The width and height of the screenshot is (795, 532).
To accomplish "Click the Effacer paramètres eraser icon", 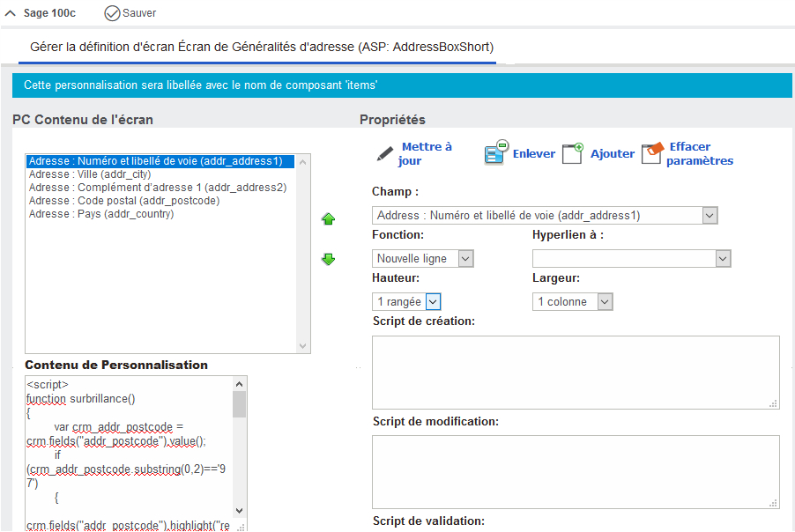I will [x=651, y=153].
